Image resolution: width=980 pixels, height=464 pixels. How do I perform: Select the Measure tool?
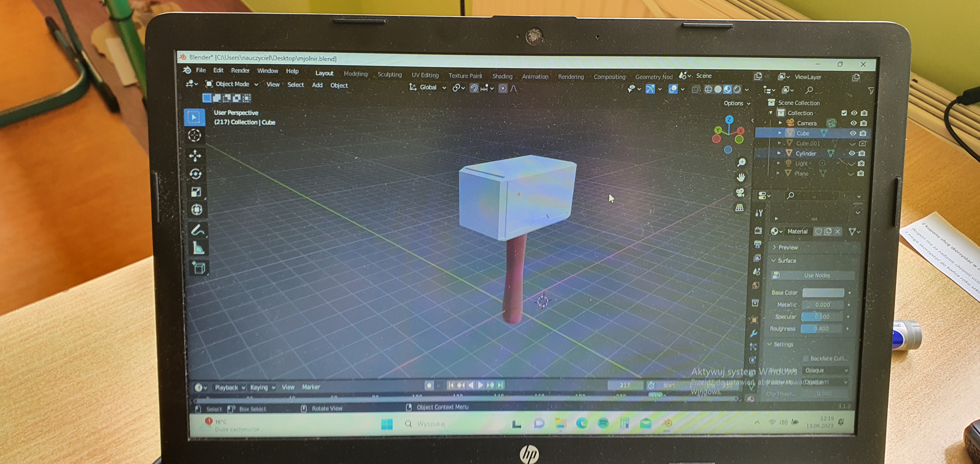(198, 248)
